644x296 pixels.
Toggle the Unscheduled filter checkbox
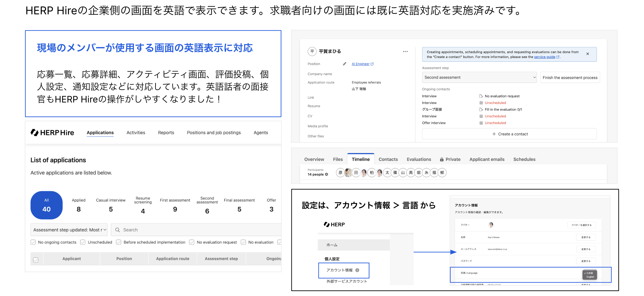83,242
